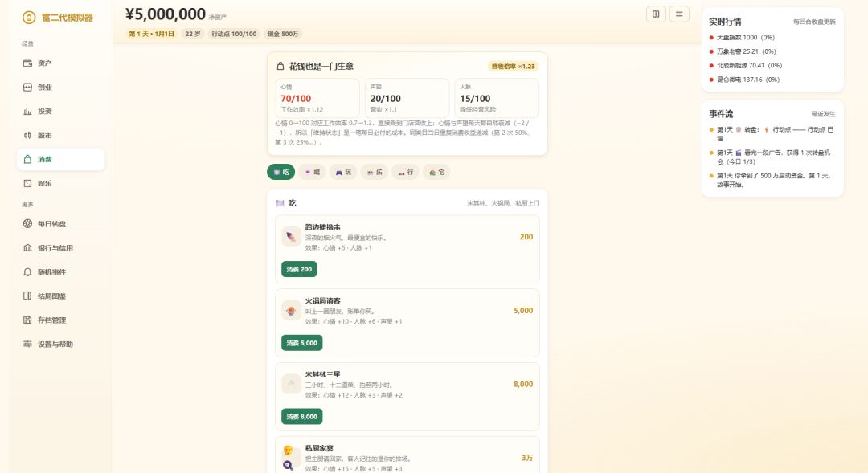
Task: Click 每回合收盘更新 label in market panel
Action: point(814,22)
